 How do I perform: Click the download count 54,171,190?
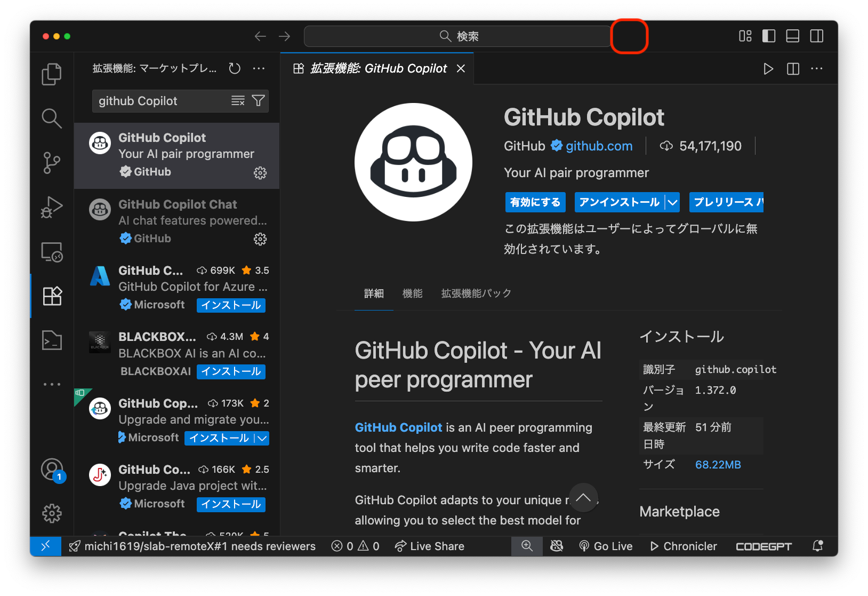701,146
